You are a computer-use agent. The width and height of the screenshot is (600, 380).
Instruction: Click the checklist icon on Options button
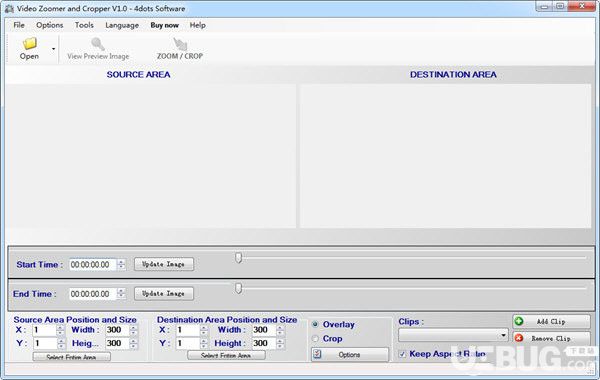317,354
